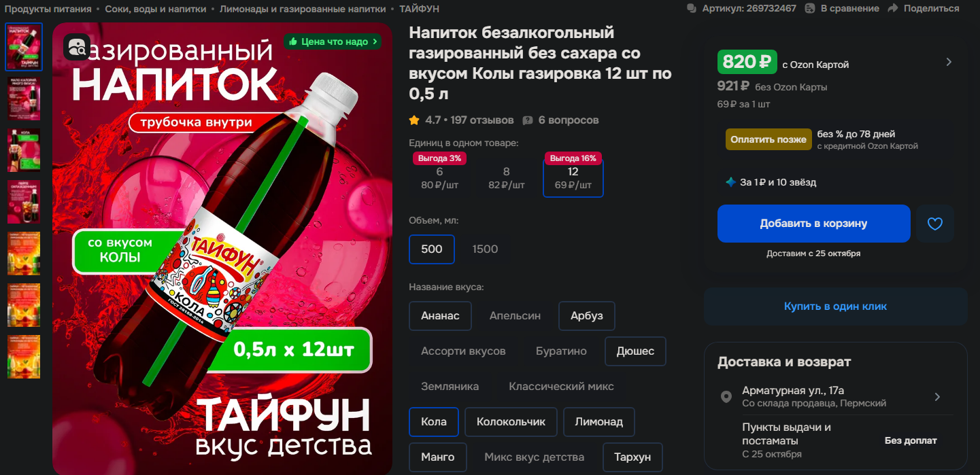Expand price details chevron next to 820 ₽
Viewport: 980px width, 475px height.
click(949, 62)
